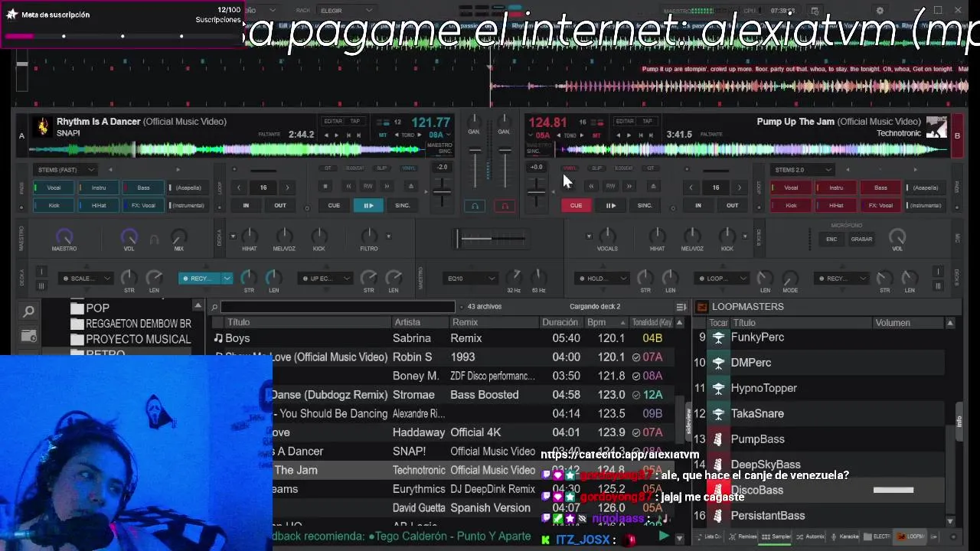Trigger the PumpBass sample icon
Viewport: 980px width, 551px height.
(x=718, y=439)
